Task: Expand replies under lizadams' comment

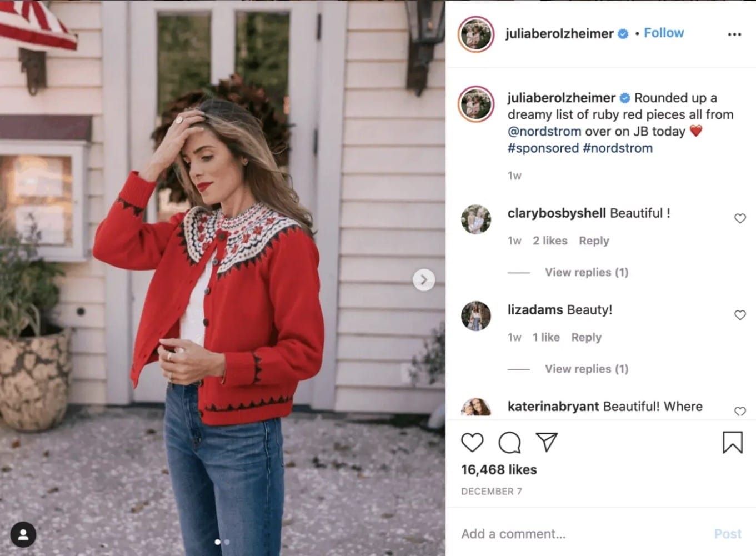Action: tap(587, 369)
